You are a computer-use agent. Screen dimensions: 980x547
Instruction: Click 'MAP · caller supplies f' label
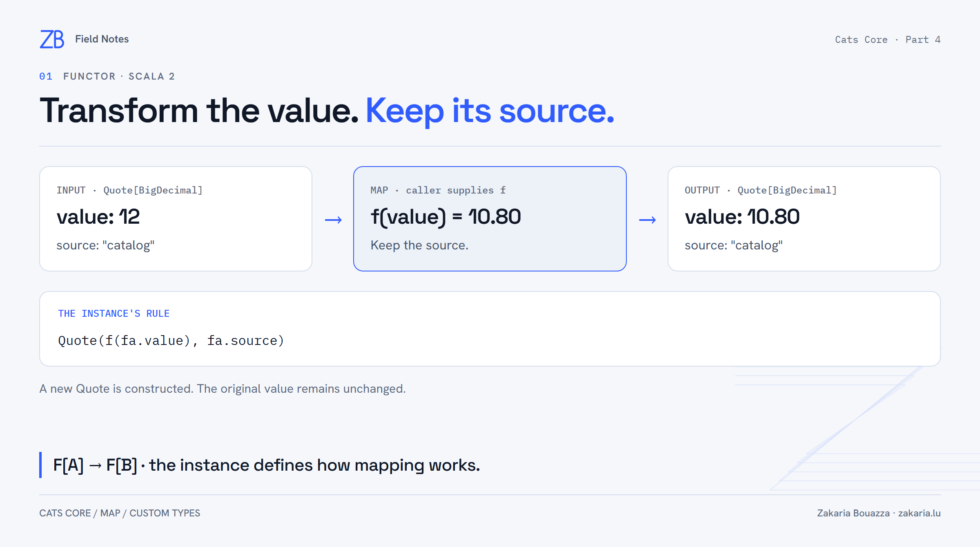pos(438,190)
